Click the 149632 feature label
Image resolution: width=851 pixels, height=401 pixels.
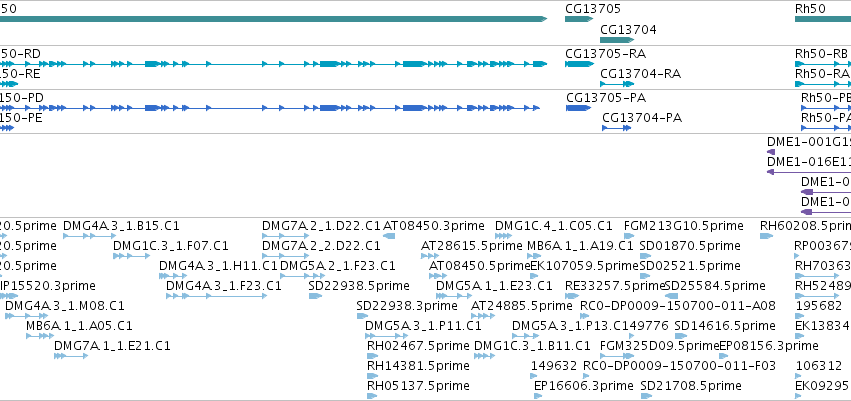[554, 366]
